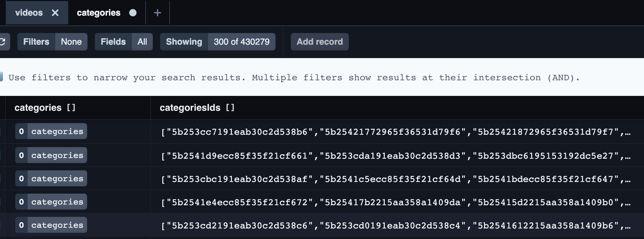Viewport: 644px width, 239px height.
Task: Click the 'None' value on the Filters control
Action: pos(71,41)
